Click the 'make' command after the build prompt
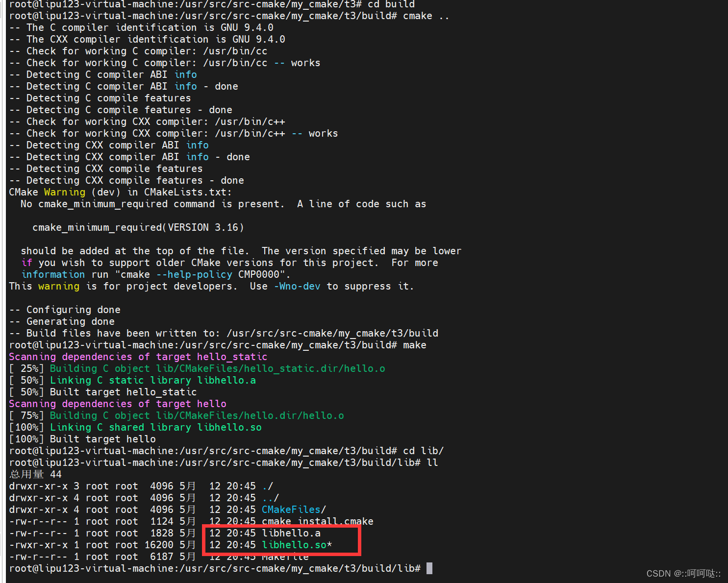Image resolution: width=728 pixels, height=583 pixels. pos(415,345)
